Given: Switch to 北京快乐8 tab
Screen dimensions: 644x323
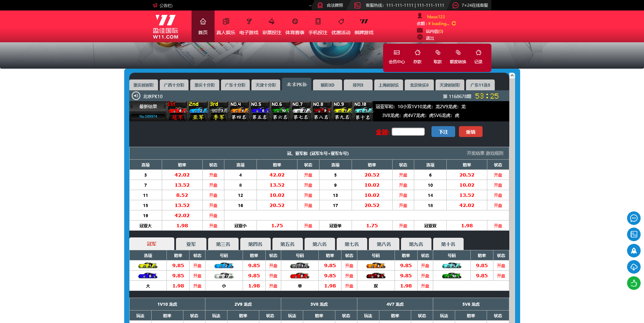Looking at the screenshot, I should click(x=419, y=85).
